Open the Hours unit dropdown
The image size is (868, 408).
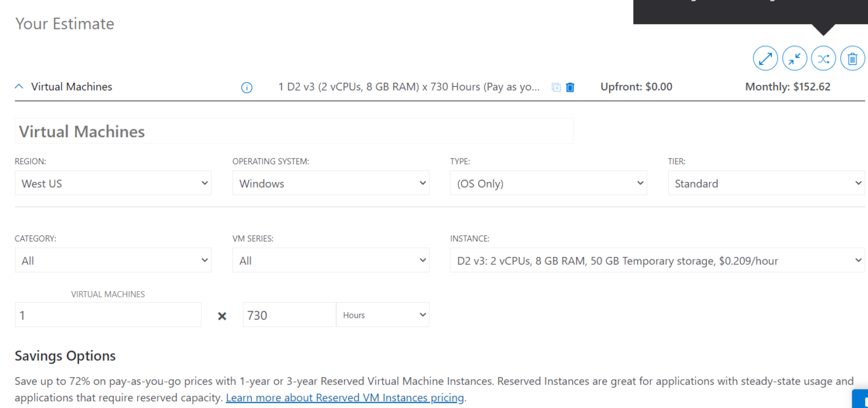(383, 315)
